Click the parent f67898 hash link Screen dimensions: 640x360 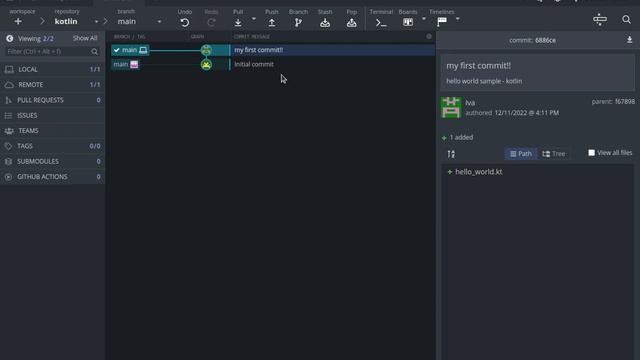624,102
